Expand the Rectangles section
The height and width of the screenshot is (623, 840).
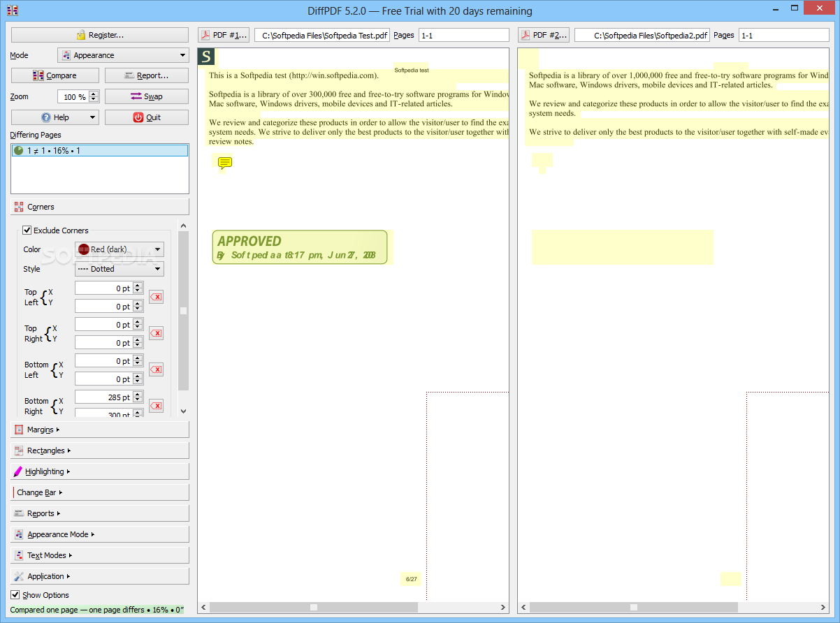100,450
